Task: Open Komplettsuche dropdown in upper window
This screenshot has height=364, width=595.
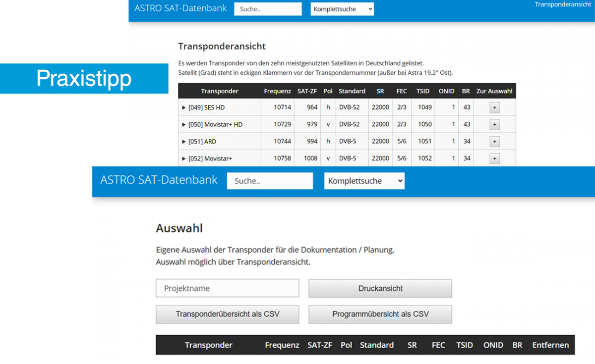Action: [x=342, y=9]
